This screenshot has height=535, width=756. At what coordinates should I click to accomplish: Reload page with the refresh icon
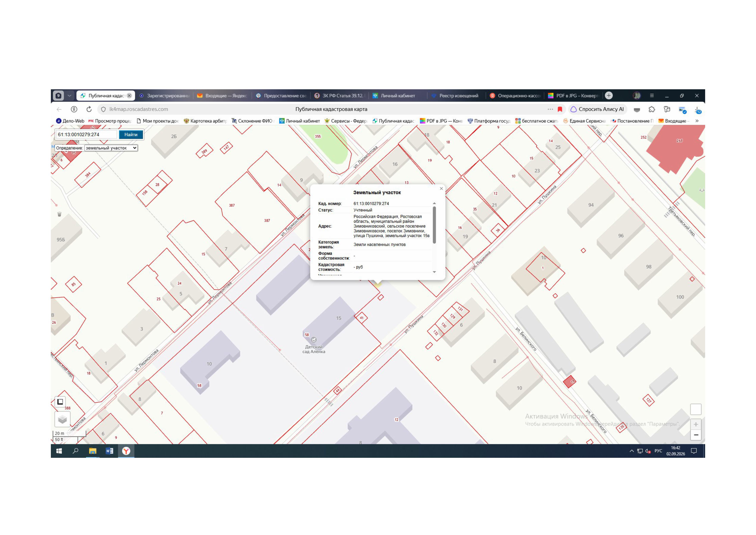(89, 109)
